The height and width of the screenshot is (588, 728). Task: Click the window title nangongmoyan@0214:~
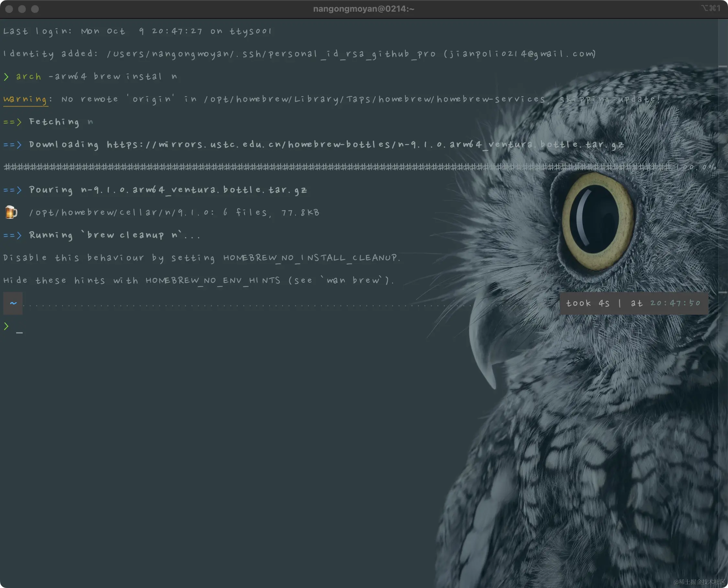coord(363,9)
